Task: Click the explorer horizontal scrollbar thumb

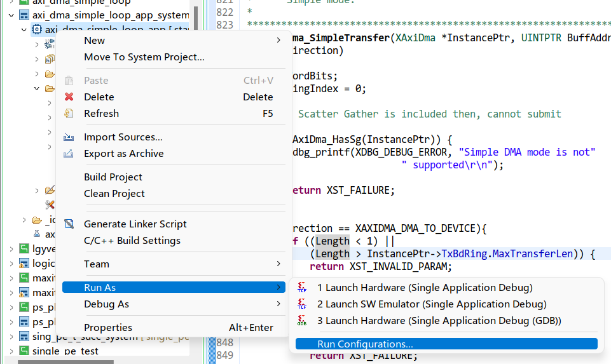Action: coord(65,362)
